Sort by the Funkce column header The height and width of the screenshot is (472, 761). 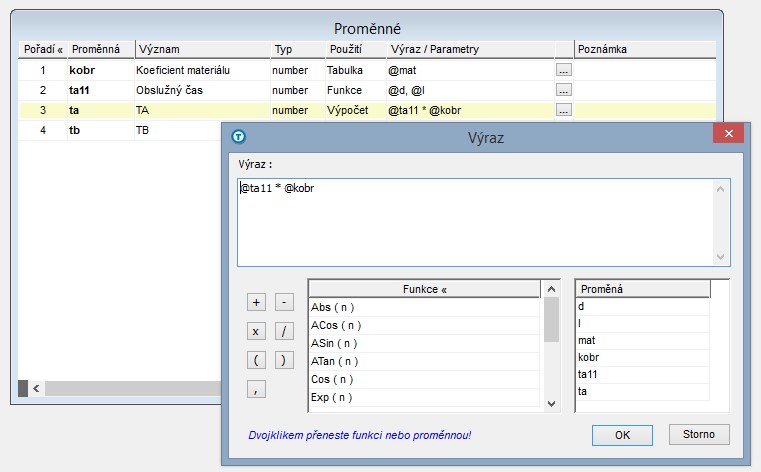pos(424,289)
